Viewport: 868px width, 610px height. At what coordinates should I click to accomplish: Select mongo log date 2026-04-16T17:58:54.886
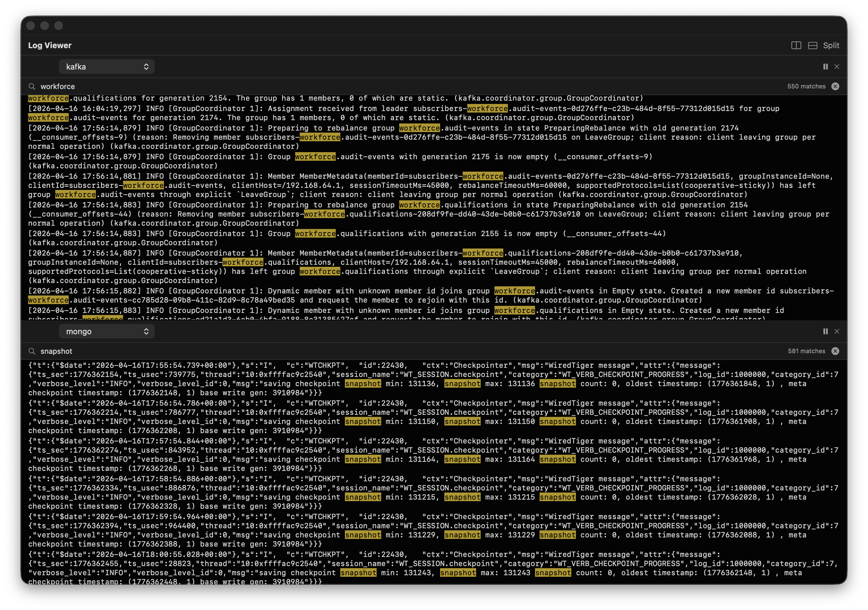(x=149, y=479)
